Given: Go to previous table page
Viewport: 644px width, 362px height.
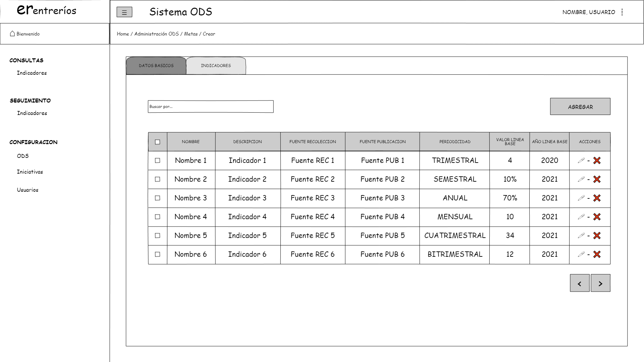Looking at the screenshot, I should coord(579,283).
